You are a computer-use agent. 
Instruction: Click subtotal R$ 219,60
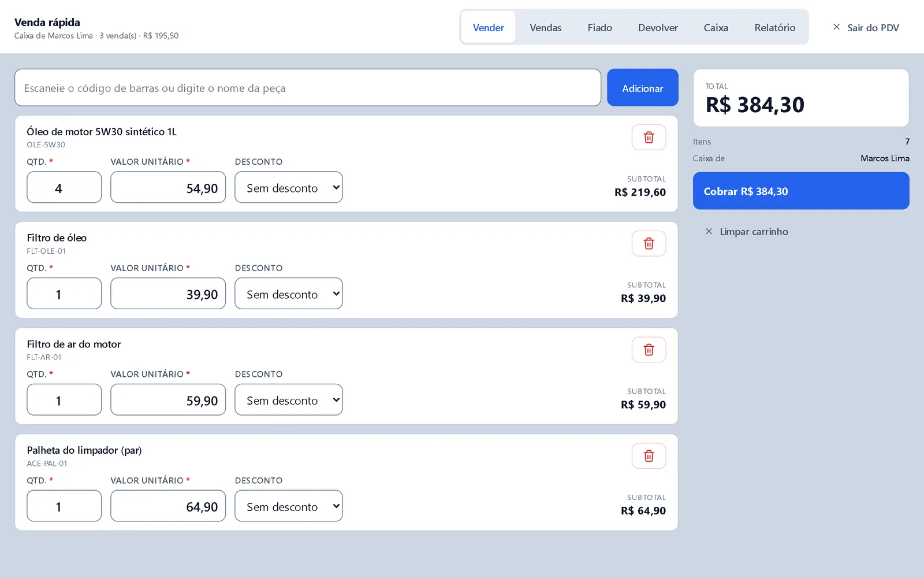coord(640,192)
